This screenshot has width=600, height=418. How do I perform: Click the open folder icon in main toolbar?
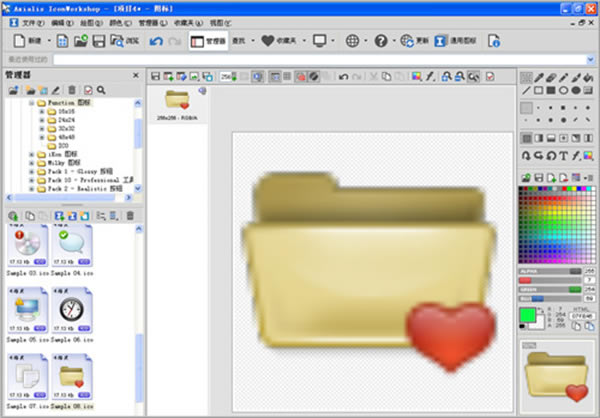(x=81, y=41)
